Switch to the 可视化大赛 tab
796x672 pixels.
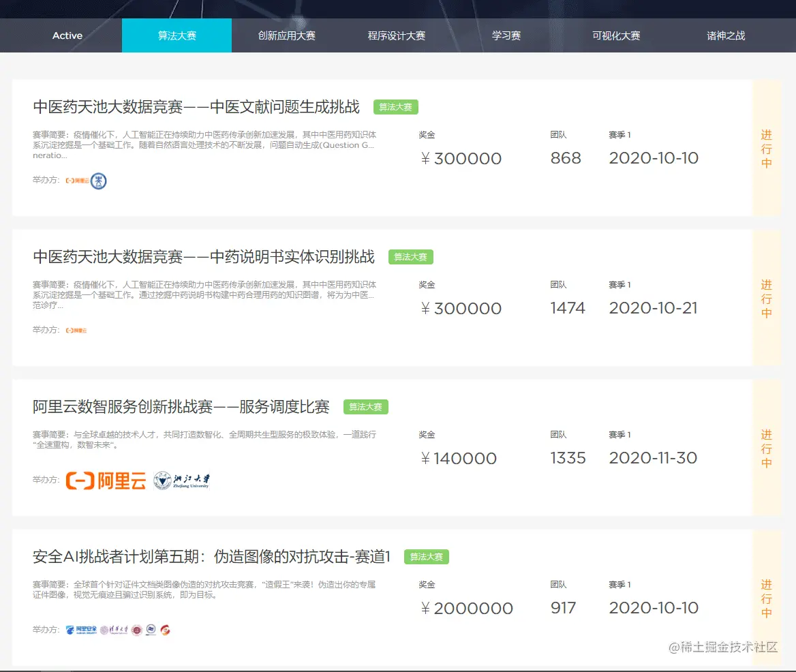click(616, 35)
